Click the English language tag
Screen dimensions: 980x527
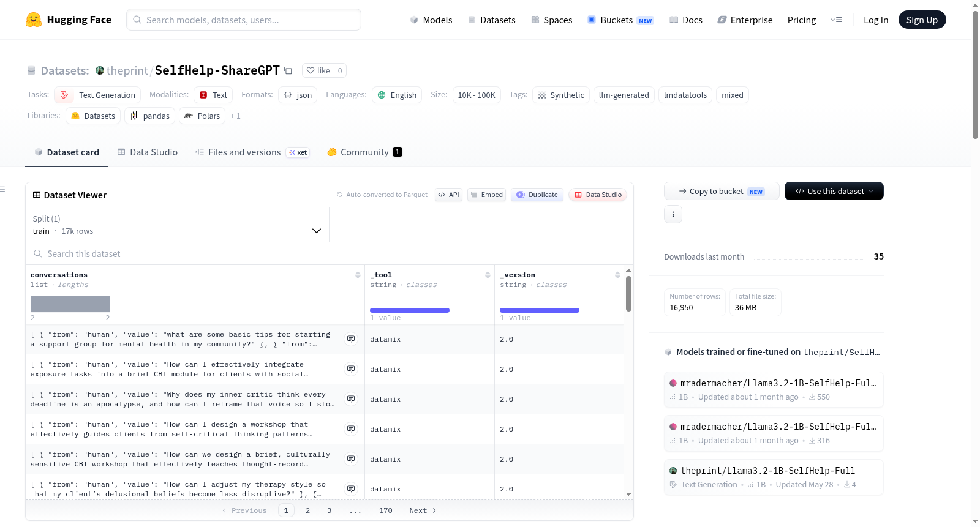click(397, 95)
